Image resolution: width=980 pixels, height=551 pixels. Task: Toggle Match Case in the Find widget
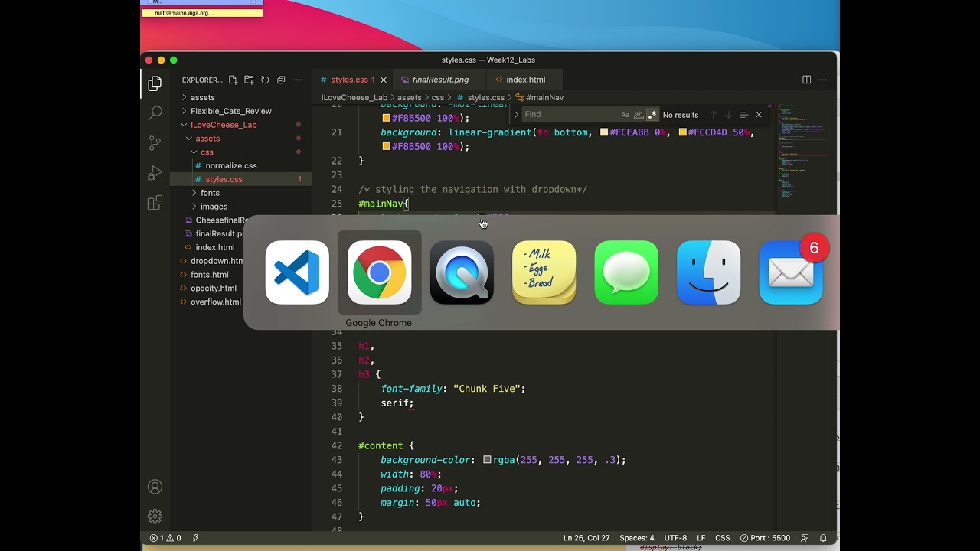[x=625, y=115]
